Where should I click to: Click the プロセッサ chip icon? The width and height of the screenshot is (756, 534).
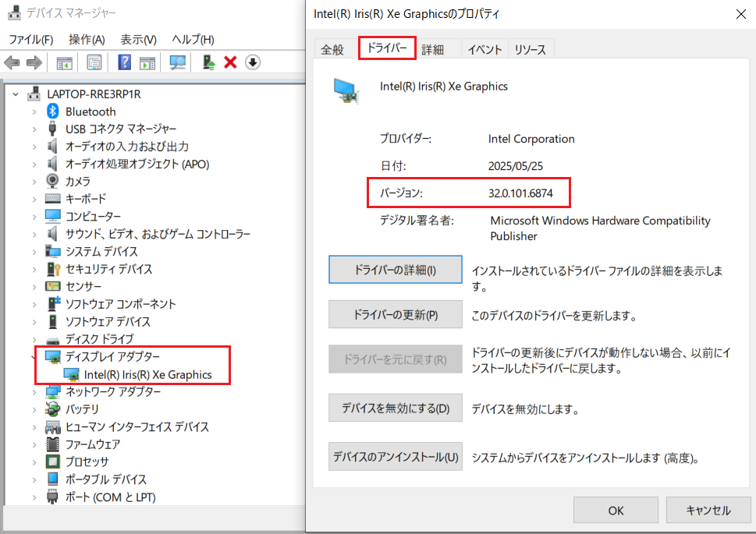52,462
